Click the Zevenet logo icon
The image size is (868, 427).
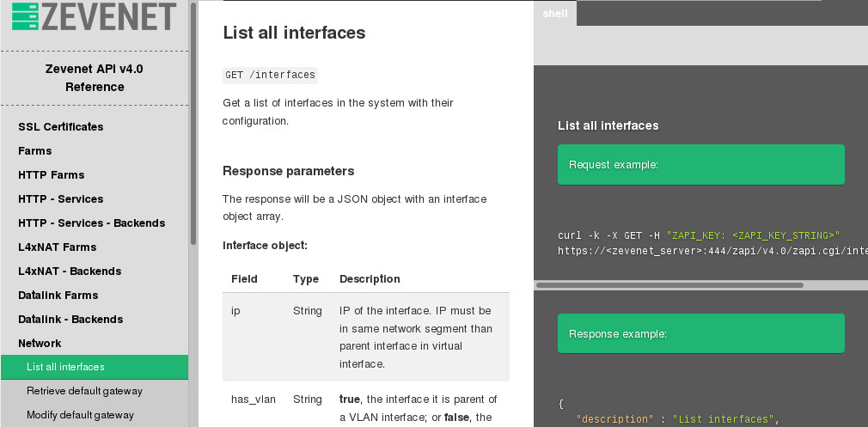[25, 16]
